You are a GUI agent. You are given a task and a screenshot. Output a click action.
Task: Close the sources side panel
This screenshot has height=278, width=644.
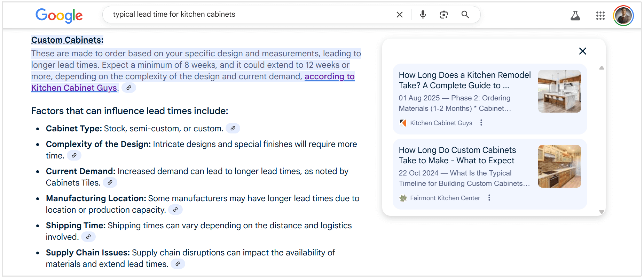pyautogui.click(x=583, y=51)
